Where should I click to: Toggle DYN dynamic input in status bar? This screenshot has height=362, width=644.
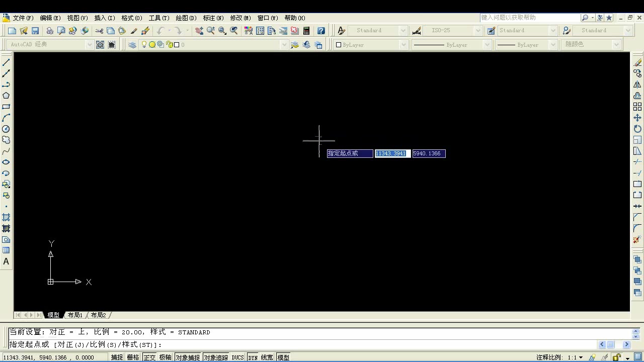click(x=253, y=357)
